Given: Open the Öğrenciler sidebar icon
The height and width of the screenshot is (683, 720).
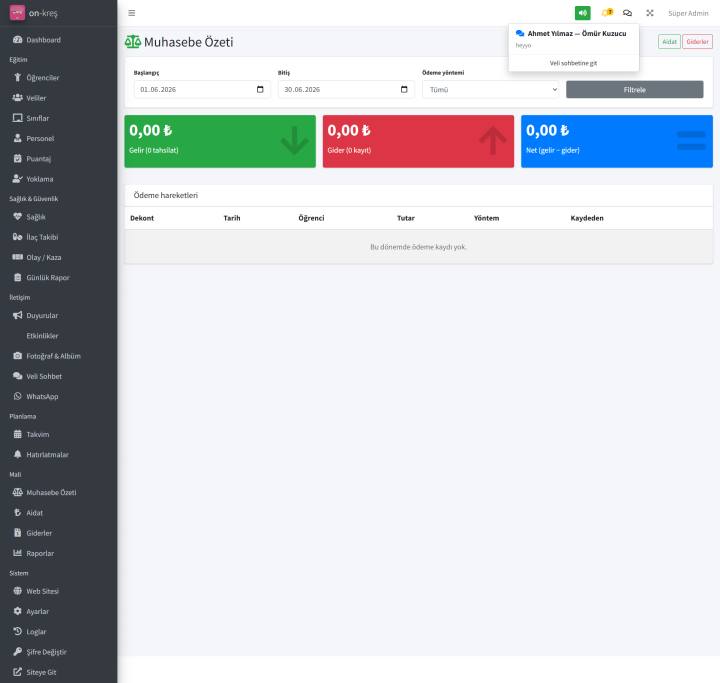Looking at the screenshot, I should tap(17, 78).
